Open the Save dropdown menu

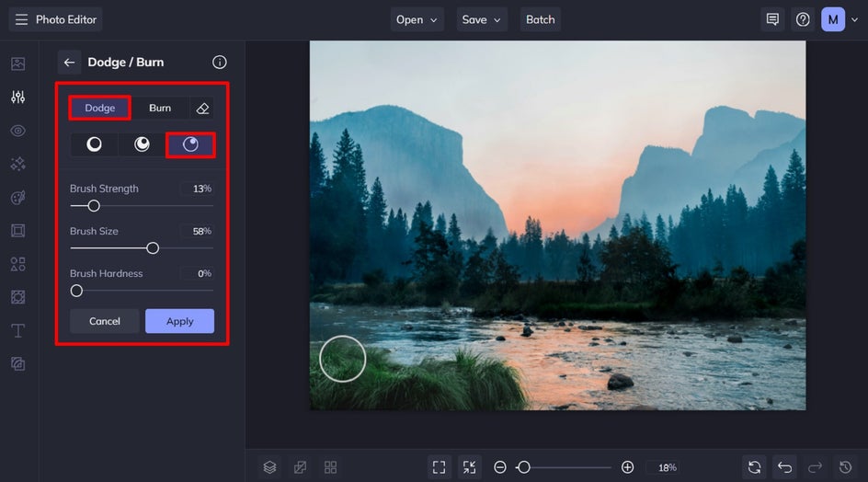482,20
